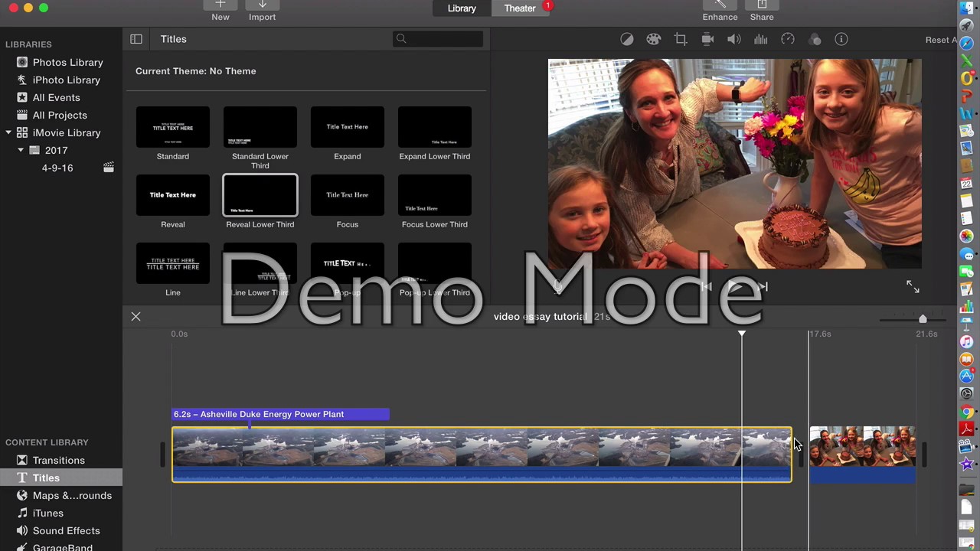Select Titles in the Content Library
The width and height of the screenshot is (980, 551).
coord(61,478)
